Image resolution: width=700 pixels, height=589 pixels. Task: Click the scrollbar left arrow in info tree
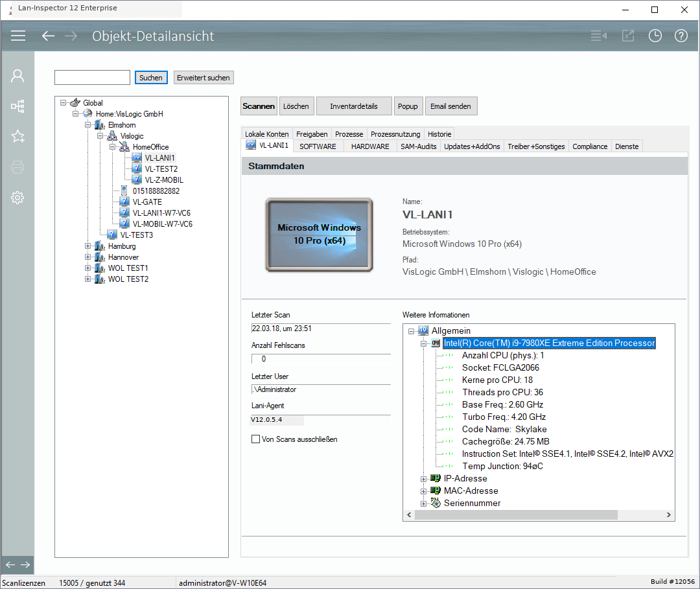409,514
